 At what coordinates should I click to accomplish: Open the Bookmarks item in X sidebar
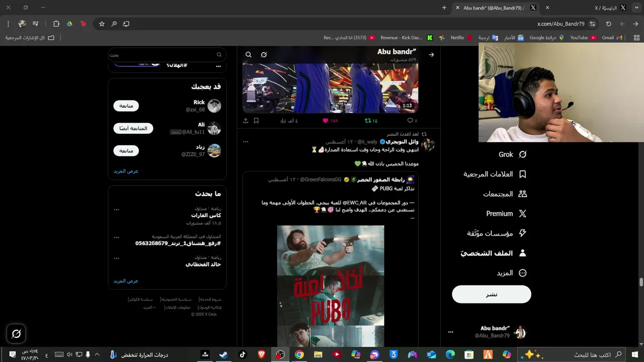[x=495, y=174]
